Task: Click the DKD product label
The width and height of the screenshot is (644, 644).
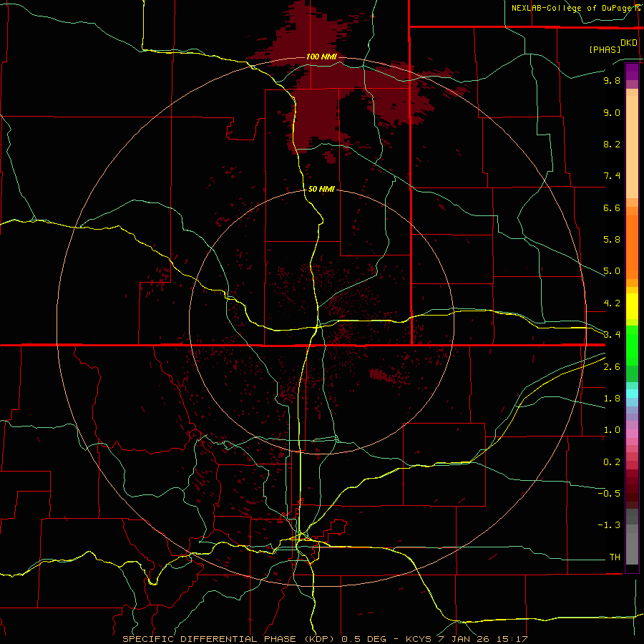Action: tap(629, 43)
